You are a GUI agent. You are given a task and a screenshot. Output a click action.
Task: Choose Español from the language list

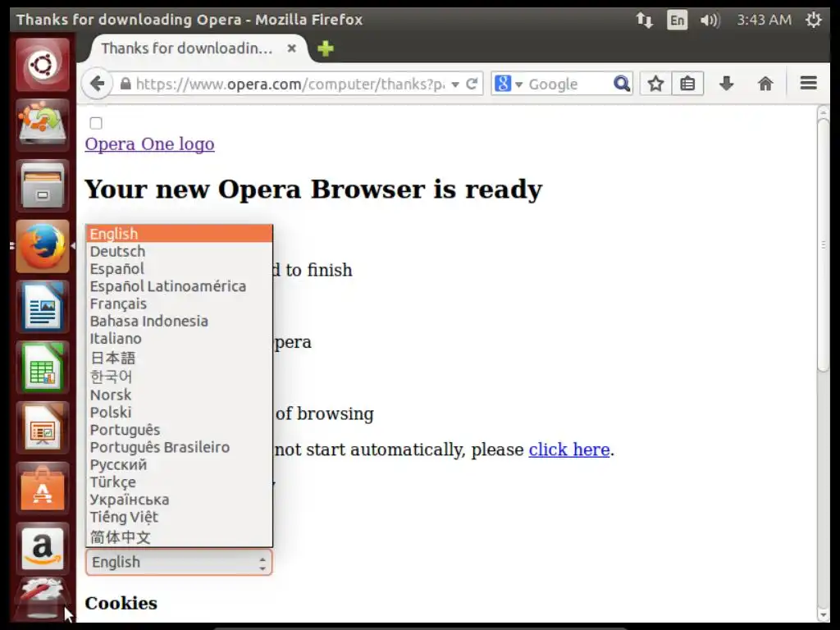point(179,268)
